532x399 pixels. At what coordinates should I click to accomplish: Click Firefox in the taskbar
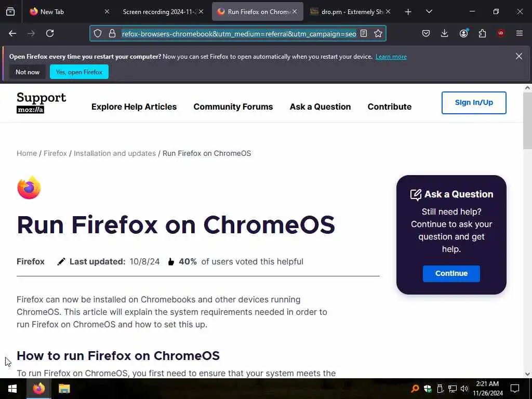pos(38,389)
